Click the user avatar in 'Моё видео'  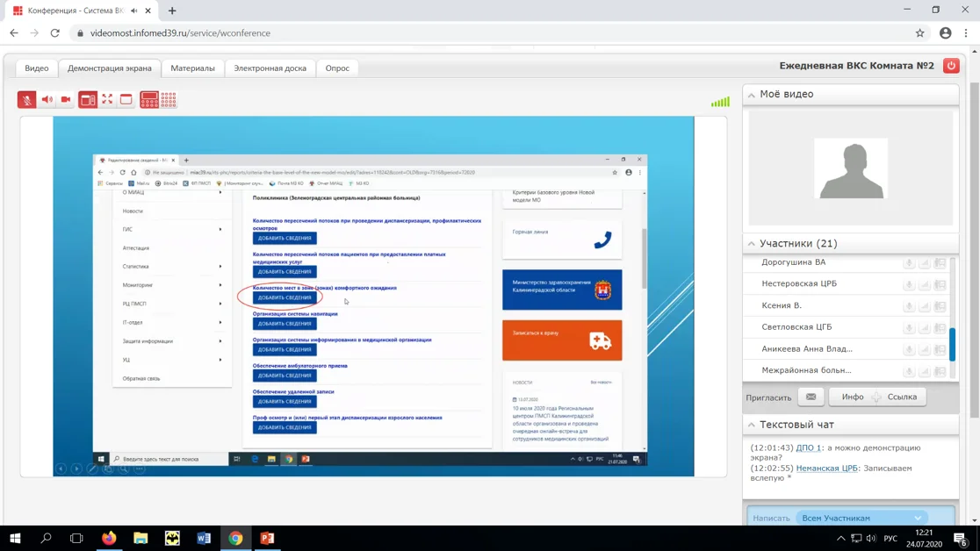click(x=851, y=168)
